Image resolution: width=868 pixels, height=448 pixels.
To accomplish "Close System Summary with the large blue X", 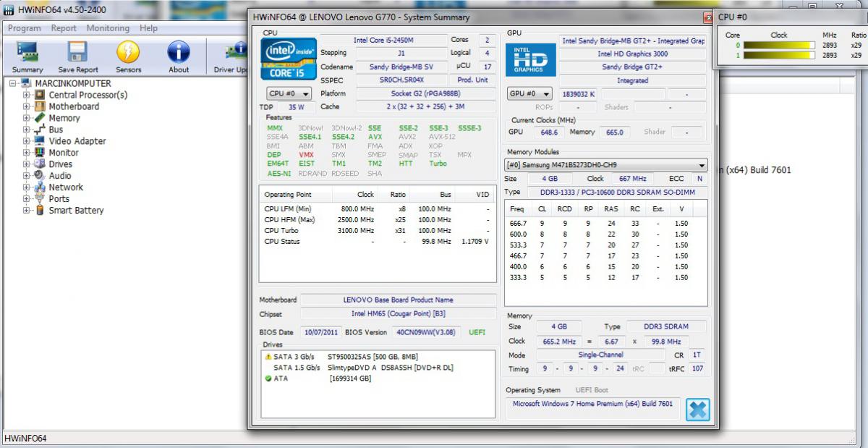I will pyautogui.click(x=697, y=410).
